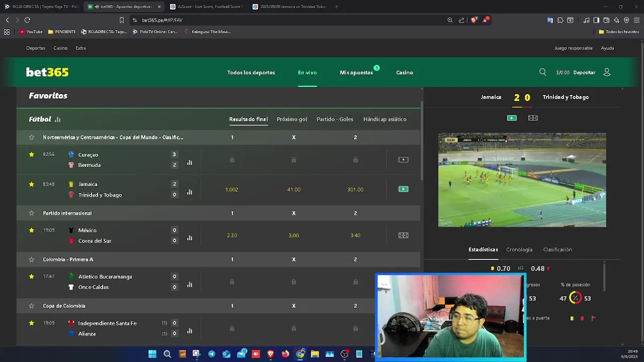This screenshot has height=362, width=644.
Task: Open match stats for Independiente Santa Fe
Action: (190, 331)
